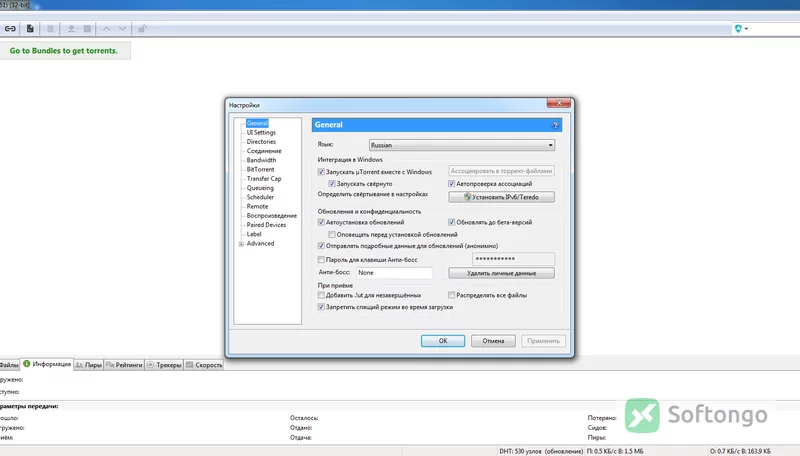Enable Оповещать перед установкой обновлений checkbox
The image size is (800, 456).
point(332,235)
